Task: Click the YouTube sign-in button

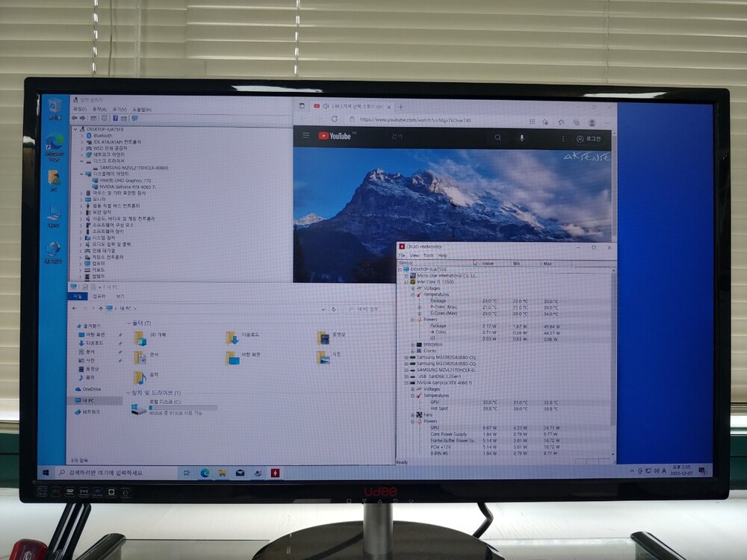Action: [x=589, y=138]
